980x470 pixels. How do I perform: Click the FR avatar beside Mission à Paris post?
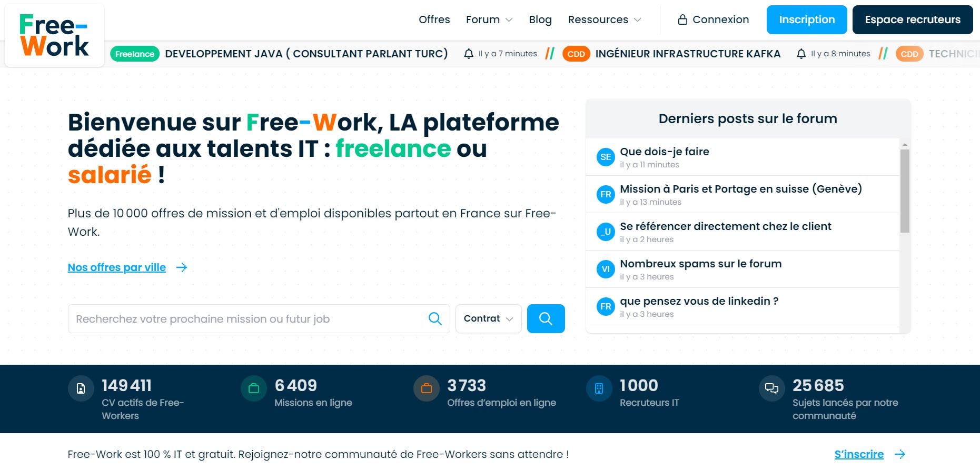pos(606,194)
